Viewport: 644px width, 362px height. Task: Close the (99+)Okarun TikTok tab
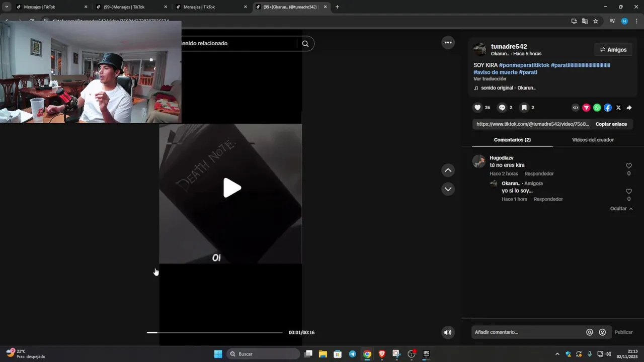(x=326, y=7)
